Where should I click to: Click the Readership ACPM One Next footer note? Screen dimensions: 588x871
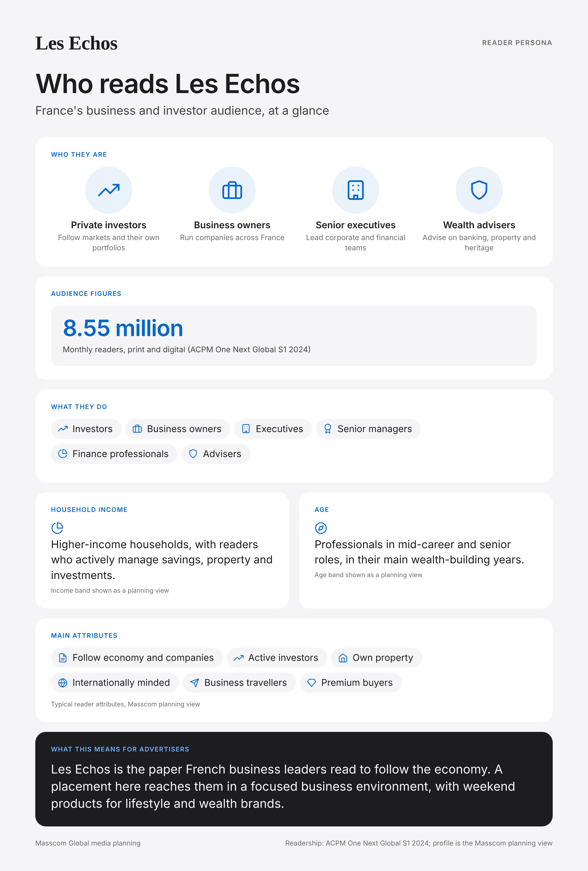coord(419,843)
